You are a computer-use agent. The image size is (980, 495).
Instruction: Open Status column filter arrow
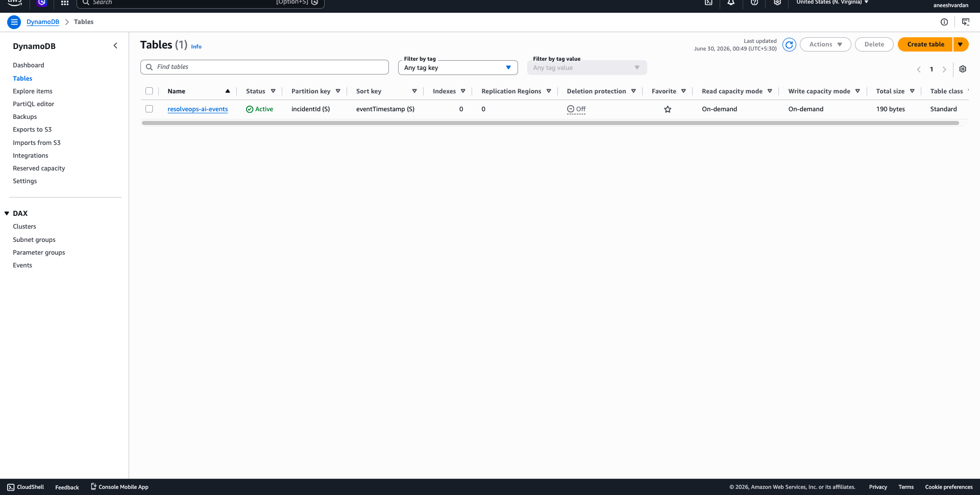pos(273,91)
